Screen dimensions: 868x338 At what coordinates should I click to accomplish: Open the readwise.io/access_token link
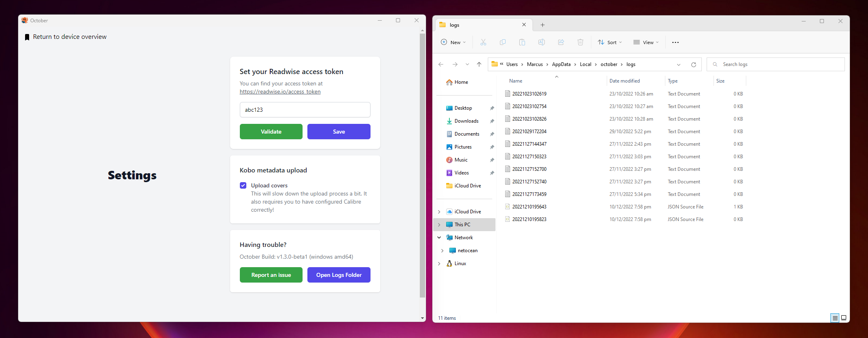(x=280, y=92)
